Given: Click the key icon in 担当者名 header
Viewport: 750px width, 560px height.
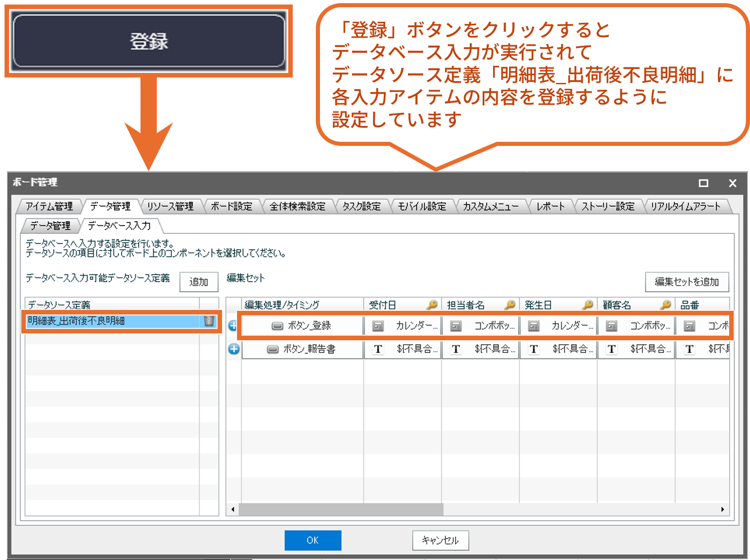Looking at the screenshot, I should [x=510, y=305].
